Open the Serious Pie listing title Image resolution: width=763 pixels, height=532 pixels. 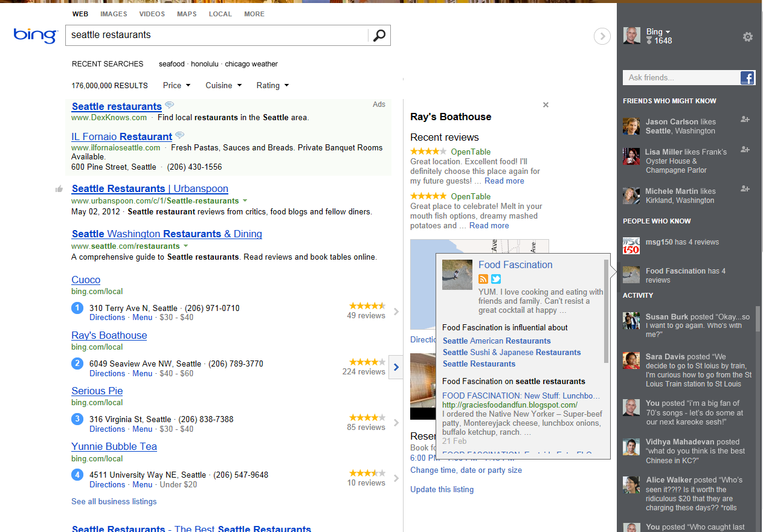click(97, 391)
